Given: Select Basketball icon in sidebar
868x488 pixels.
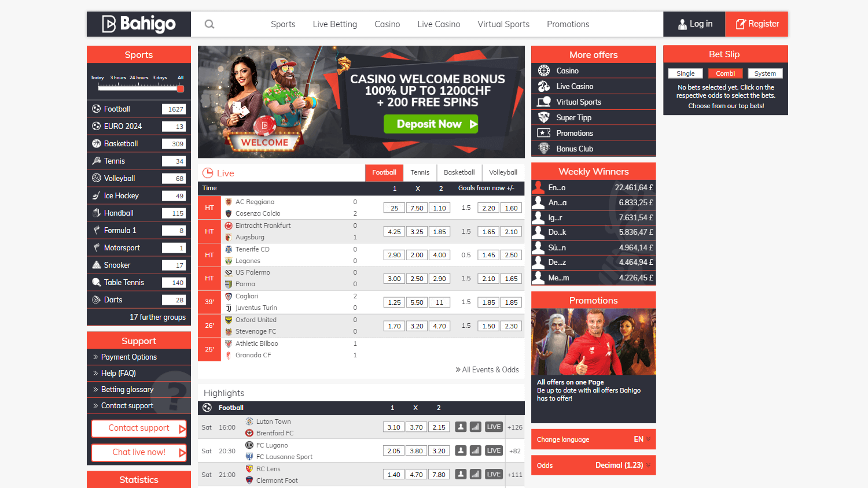Looking at the screenshot, I should coord(97,143).
